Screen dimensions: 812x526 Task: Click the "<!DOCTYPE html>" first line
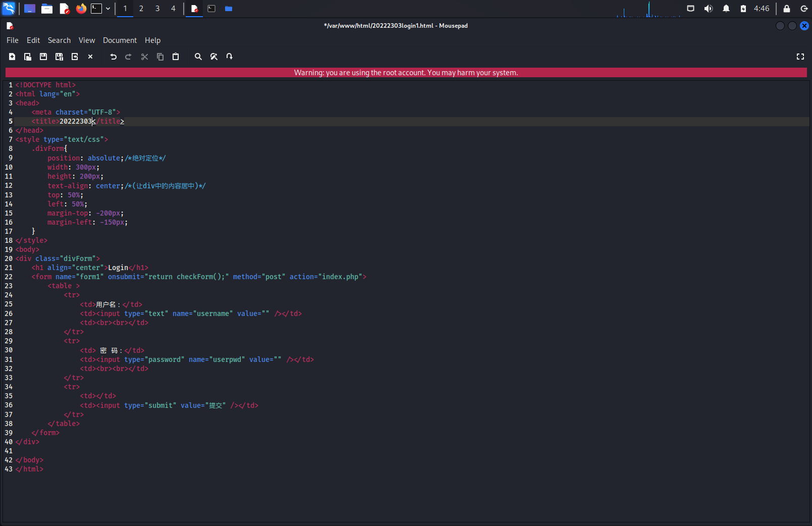45,85
